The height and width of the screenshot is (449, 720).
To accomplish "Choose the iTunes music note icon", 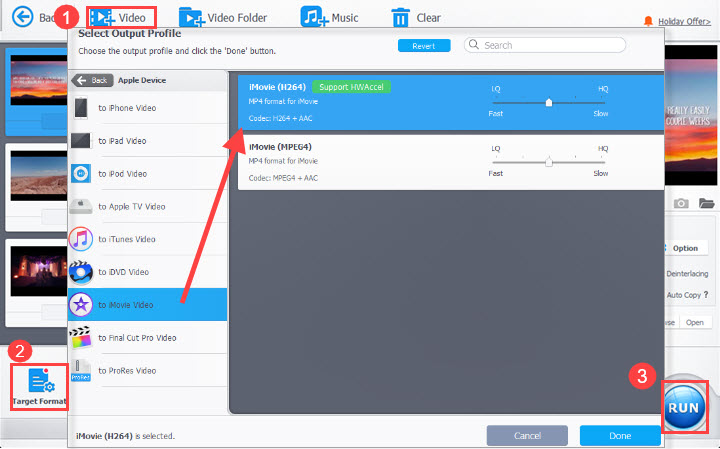I will [81, 239].
